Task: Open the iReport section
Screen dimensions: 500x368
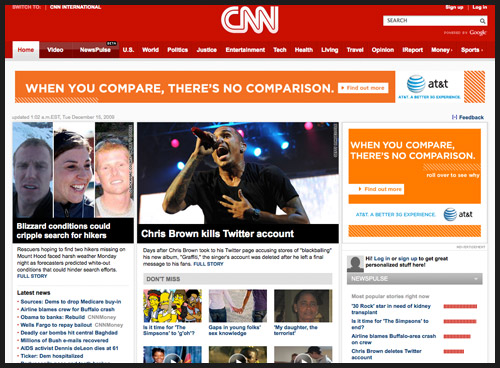Action: click(412, 50)
